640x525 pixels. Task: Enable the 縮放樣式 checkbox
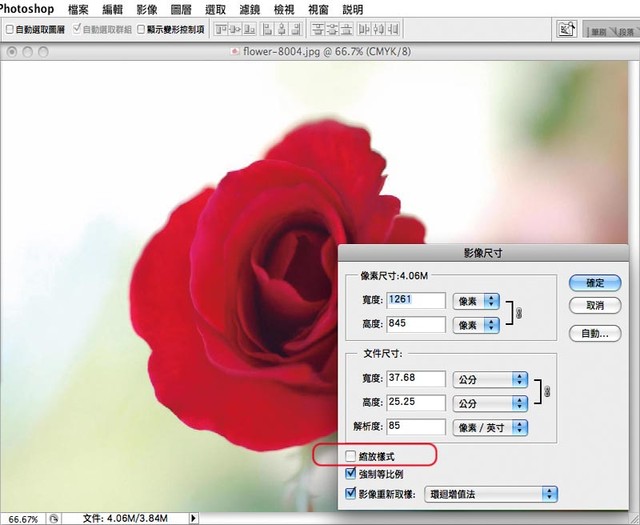pyautogui.click(x=350, y=456)
